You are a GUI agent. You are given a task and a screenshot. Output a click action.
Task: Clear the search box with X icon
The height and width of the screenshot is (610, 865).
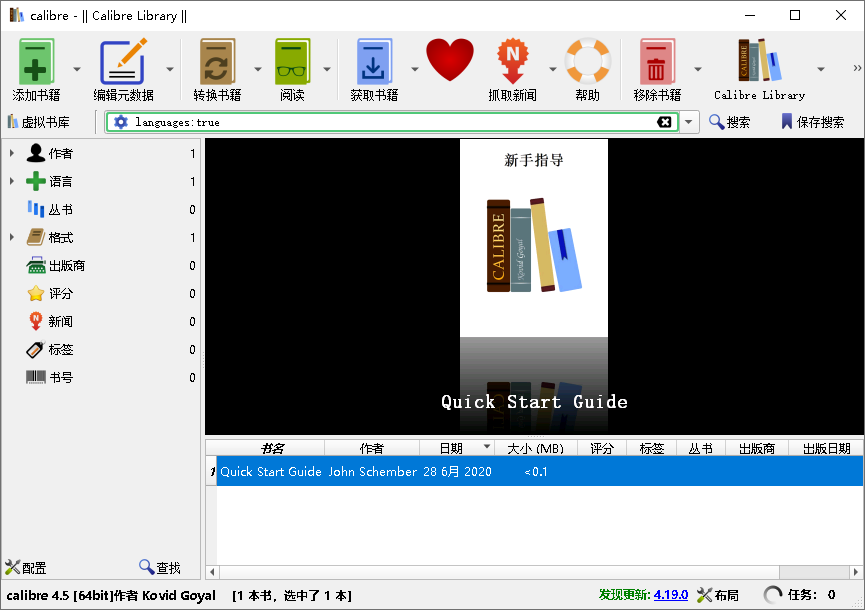(x=664, y=122)
